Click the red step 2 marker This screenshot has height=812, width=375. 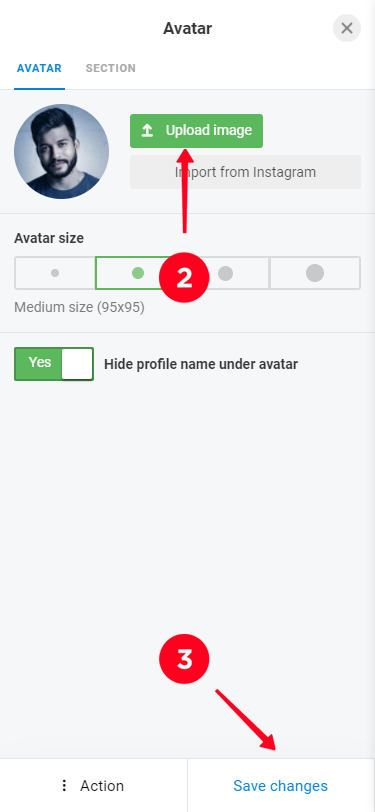click(184, 278)
